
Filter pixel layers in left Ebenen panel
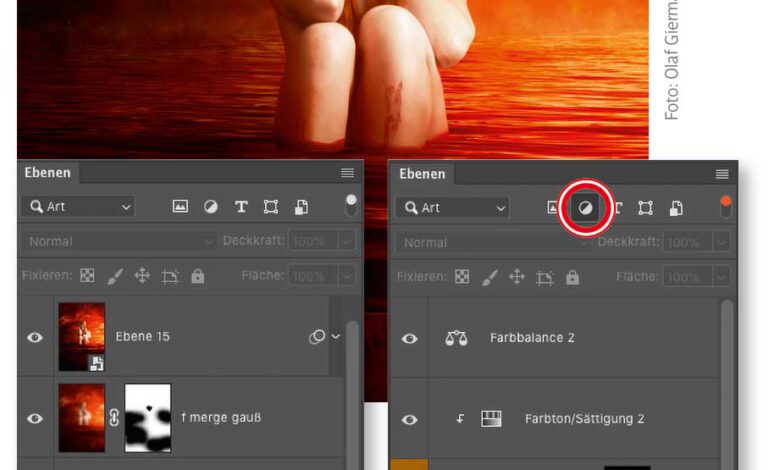click(x=180, y=206)
